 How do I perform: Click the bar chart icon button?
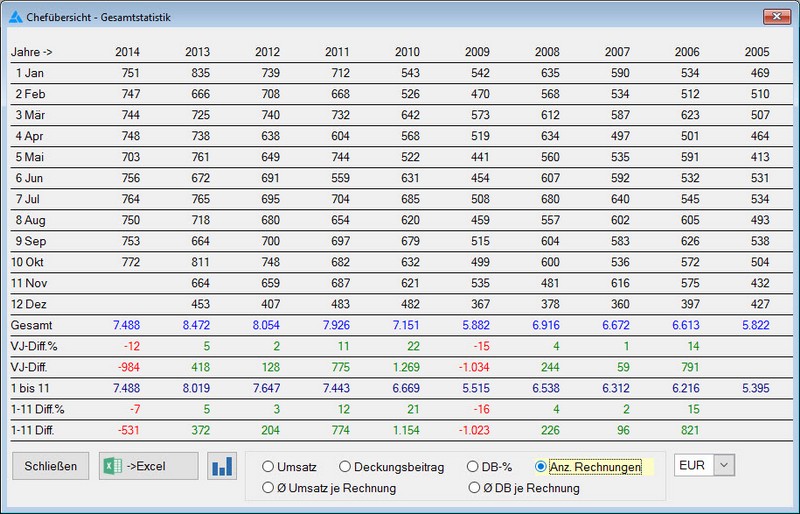[x=222, y=466]
